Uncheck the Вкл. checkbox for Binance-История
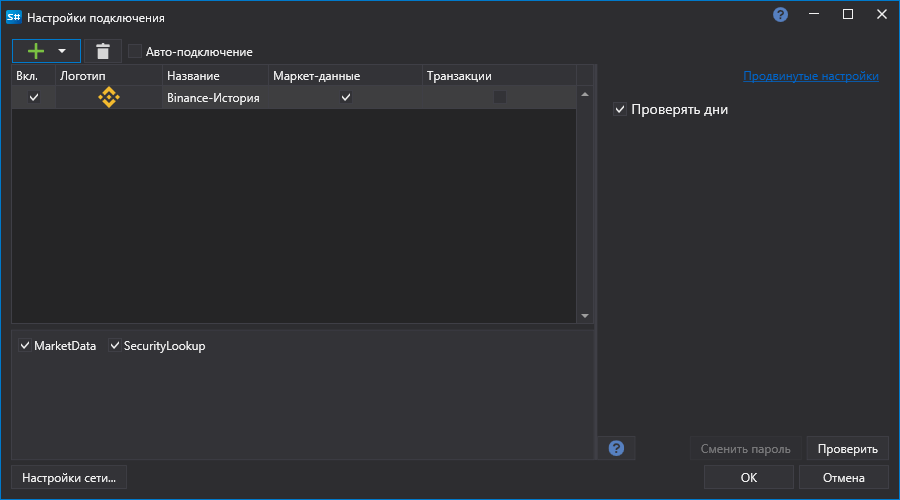Viewport: 900px width, 500px height. coord(34,97)
